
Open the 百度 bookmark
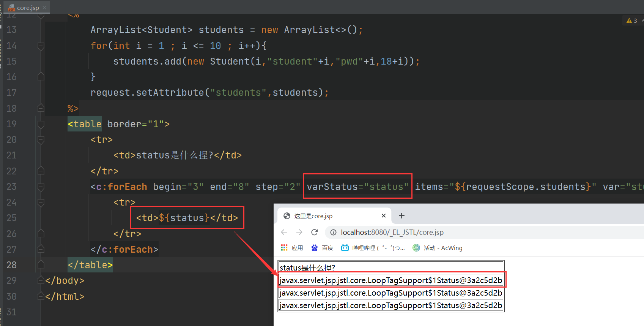[x=322, y=248]
